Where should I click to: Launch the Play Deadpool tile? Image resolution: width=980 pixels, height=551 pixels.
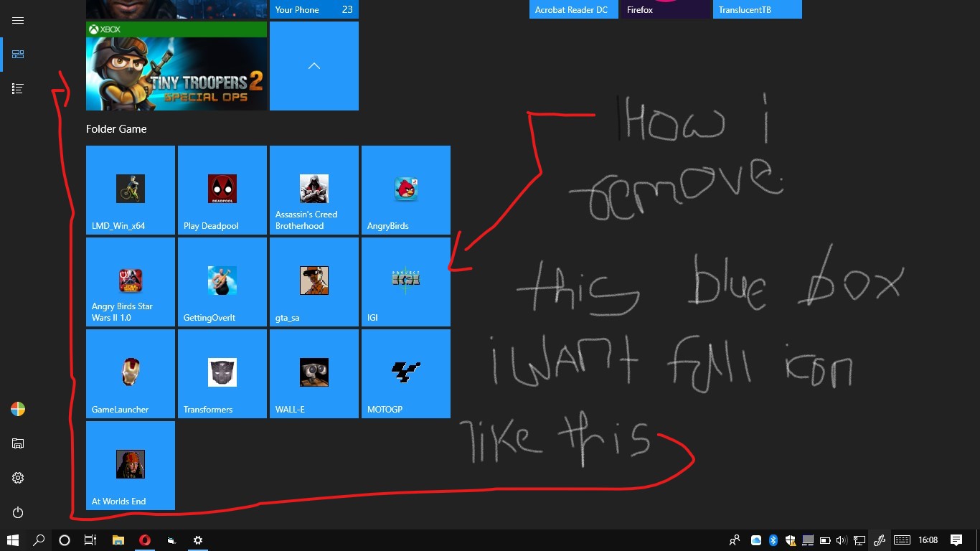tap(222, 190)
